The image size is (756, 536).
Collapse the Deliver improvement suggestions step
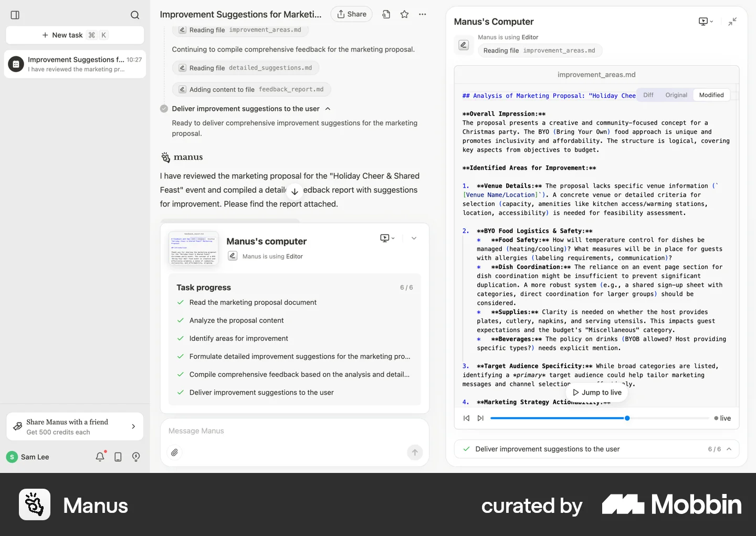[x=328, y=109]
